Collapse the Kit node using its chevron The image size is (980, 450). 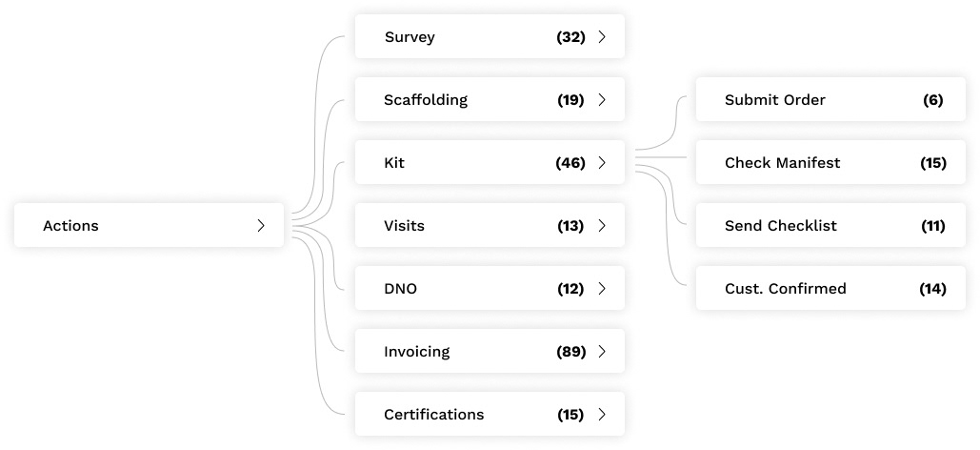pos(602,163)
